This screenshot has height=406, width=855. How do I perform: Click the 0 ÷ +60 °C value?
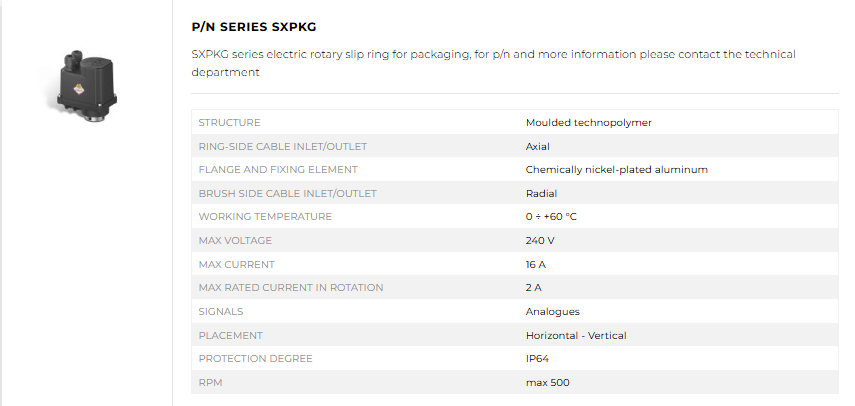click(551, 216)
